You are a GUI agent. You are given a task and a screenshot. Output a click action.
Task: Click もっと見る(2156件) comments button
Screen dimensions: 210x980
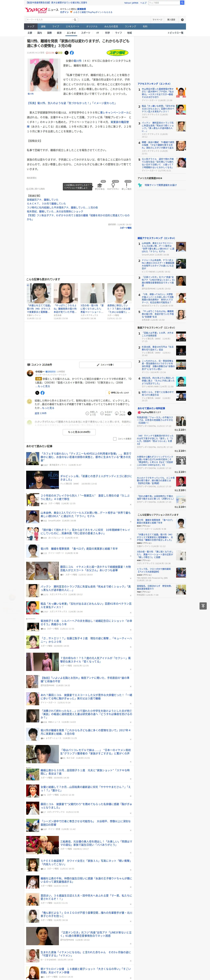(79, 432)
